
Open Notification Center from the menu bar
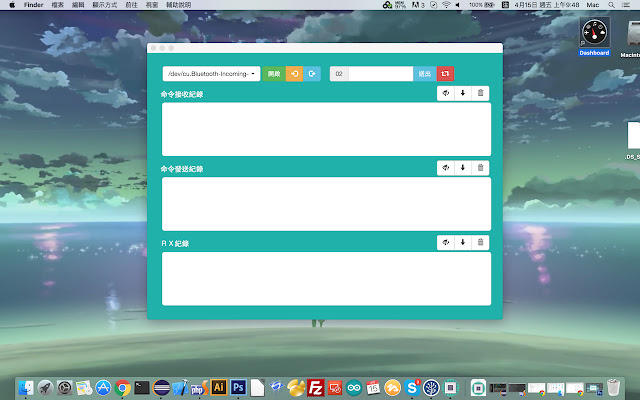626,5
